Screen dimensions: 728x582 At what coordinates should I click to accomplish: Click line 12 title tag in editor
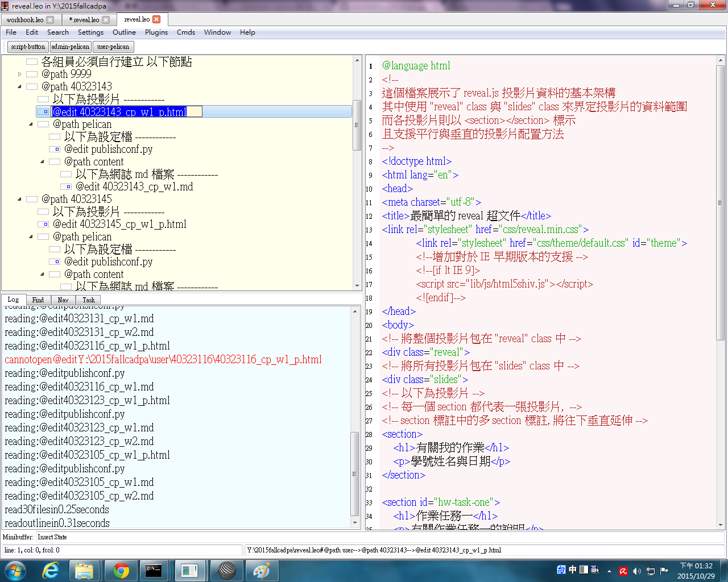tap(466, 215)
